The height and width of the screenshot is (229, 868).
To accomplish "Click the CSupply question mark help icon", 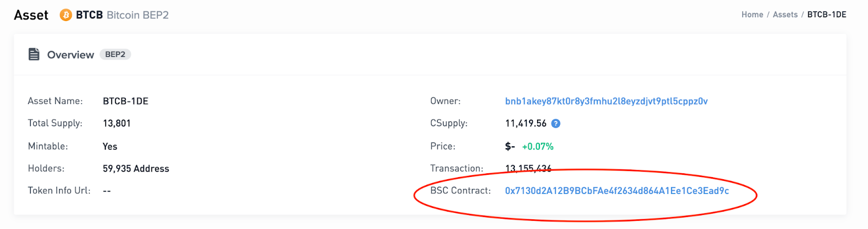I will coord(556,123).
